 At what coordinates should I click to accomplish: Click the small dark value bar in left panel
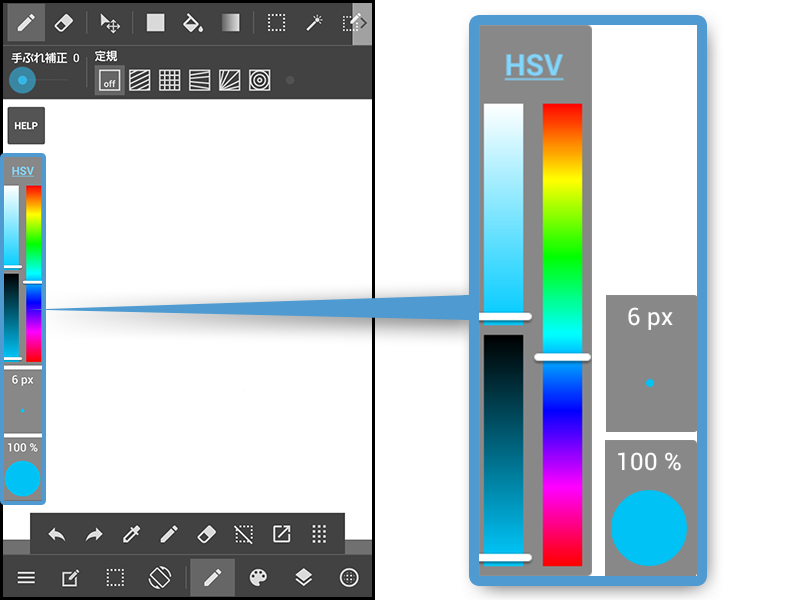point(11,316)
